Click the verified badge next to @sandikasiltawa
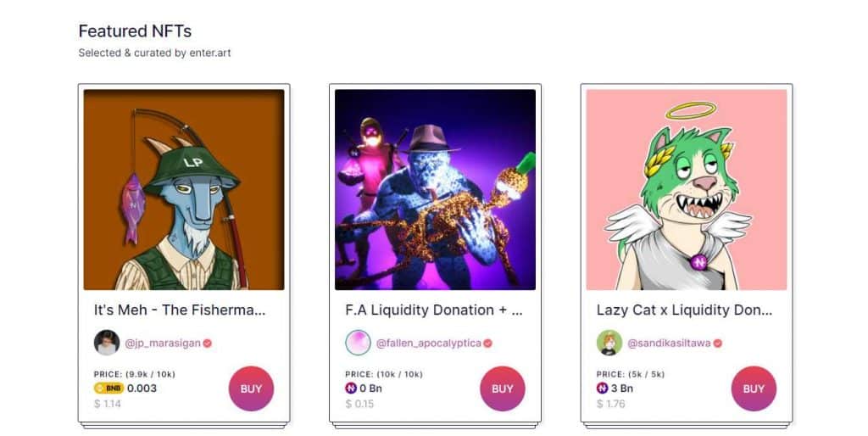 pyautogui.click(x=717, y=343)
